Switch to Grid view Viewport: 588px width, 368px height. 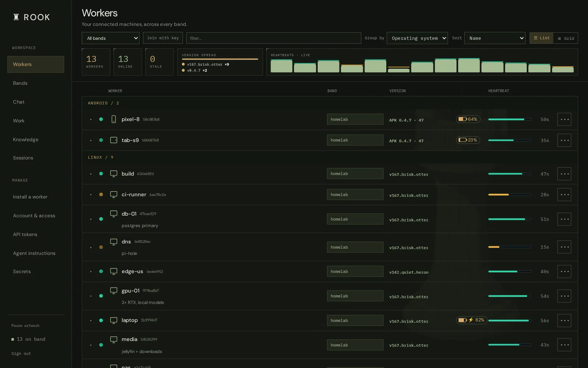pyautogui.click(x=566, y=38)
